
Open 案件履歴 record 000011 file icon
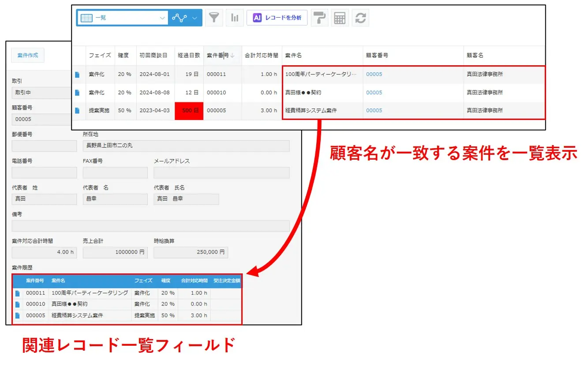18,293
